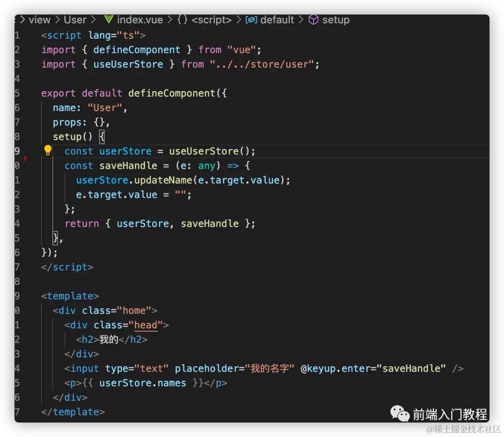Click the 'any' type annotation
Image resolution: width=504 pixels, height=437 pixels.
coord(207,166)
